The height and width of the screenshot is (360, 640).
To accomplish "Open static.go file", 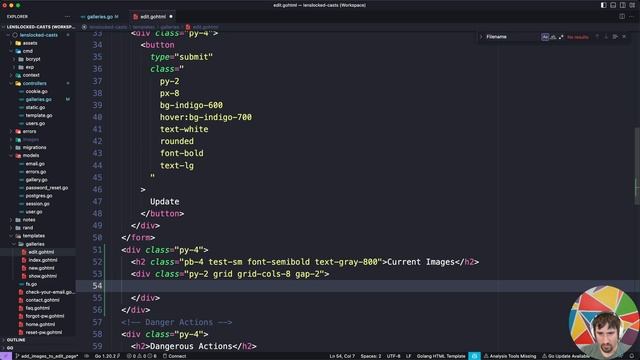I will [x=35, y=107].
